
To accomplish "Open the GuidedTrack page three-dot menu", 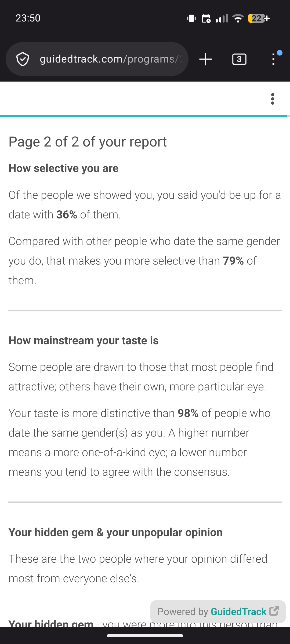I will [273, 99].
